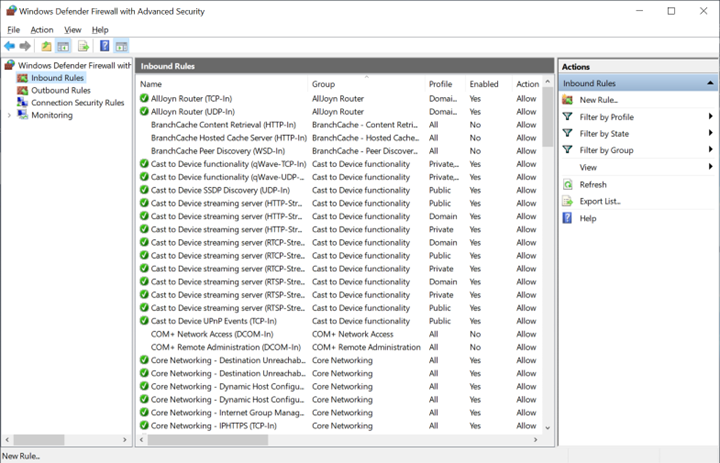Click the New Rule icon in Actions

pyautogui.click(x=568, y=100)
